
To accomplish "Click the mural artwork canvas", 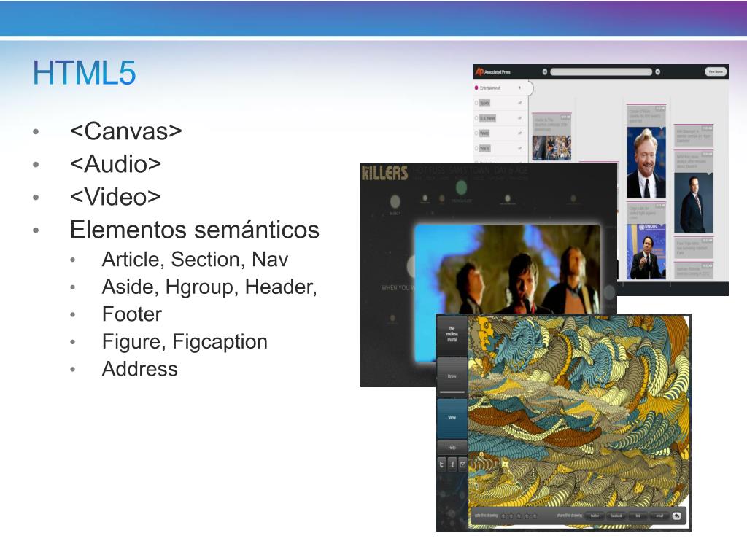I will tap(578, 410).
